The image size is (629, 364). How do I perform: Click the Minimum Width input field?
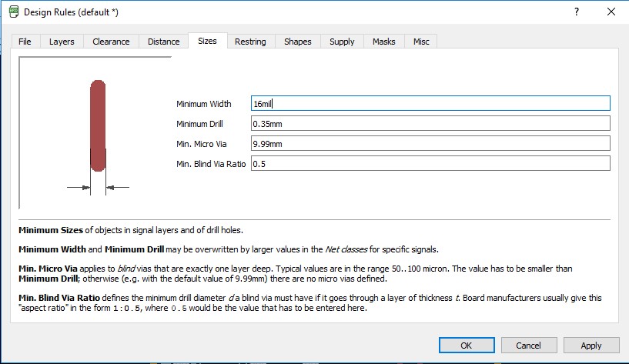(x=430, y=103)
